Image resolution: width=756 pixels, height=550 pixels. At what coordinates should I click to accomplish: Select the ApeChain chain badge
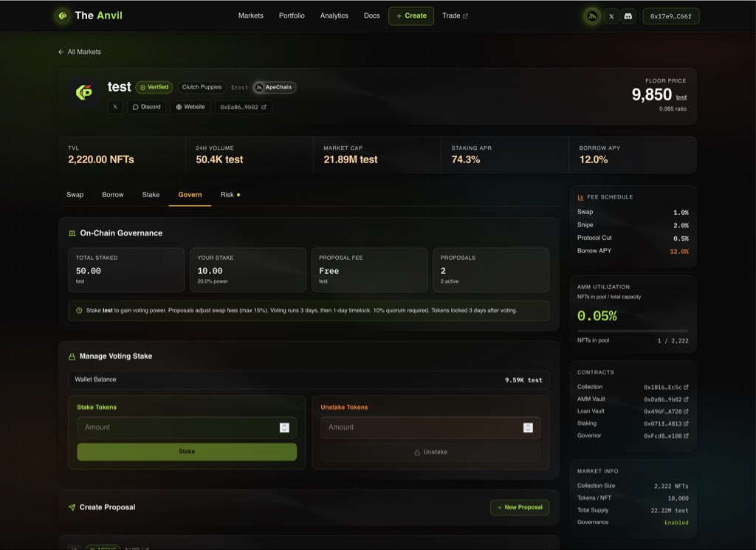pos(274,87)
